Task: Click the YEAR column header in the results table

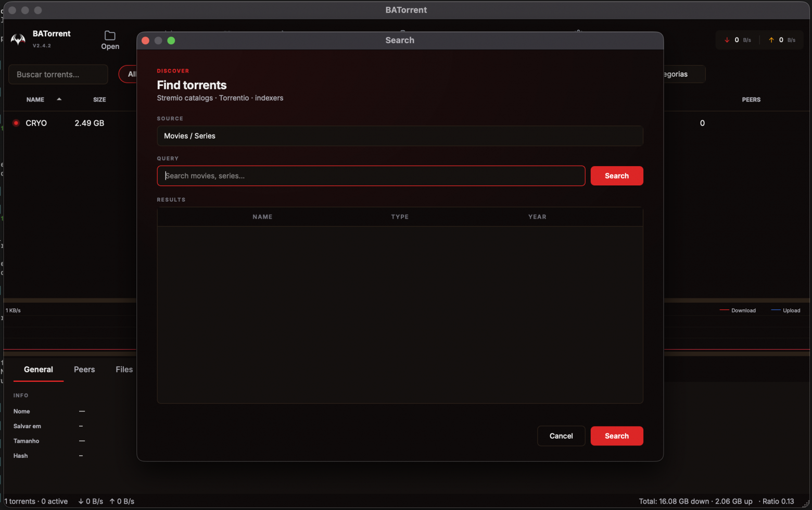Action: [537, 217]
